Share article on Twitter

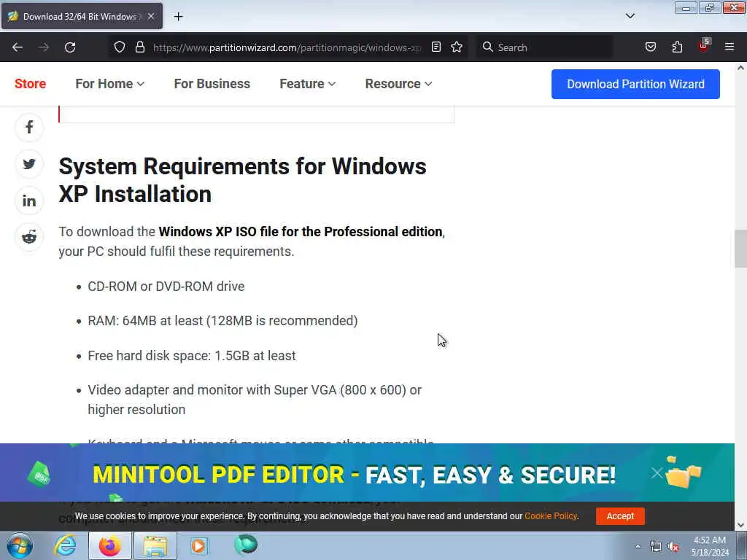tap(29, 164)
